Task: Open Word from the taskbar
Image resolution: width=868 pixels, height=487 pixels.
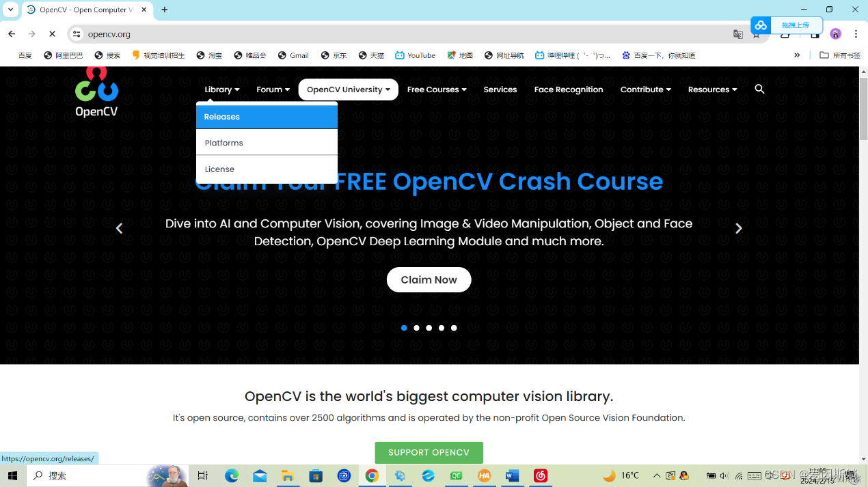Action: pos(513,475)
